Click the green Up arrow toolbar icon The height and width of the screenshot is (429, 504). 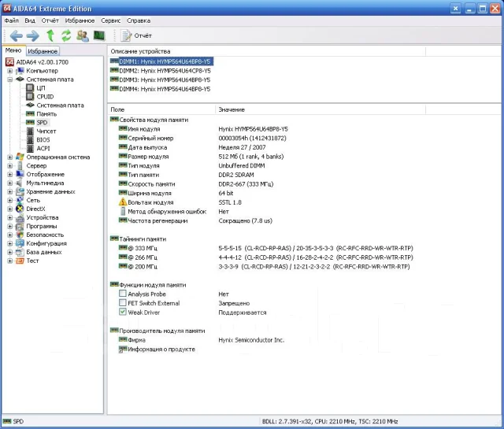point(50,35)
